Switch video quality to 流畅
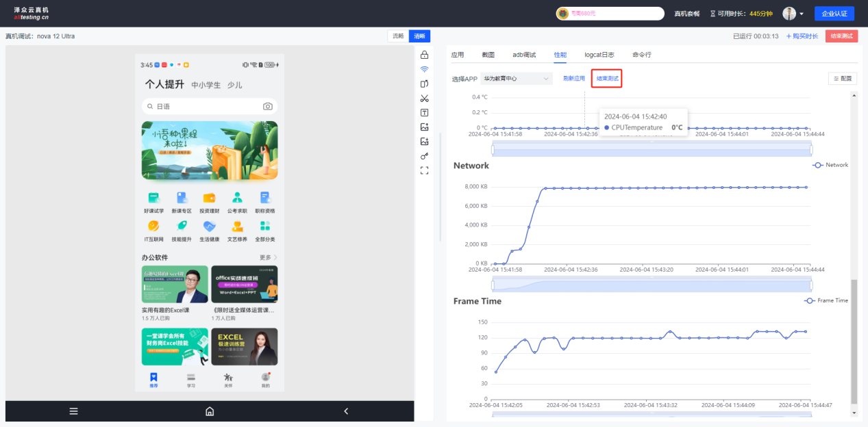This screenshot has width=868, height=427. click(x=398, y=36)
